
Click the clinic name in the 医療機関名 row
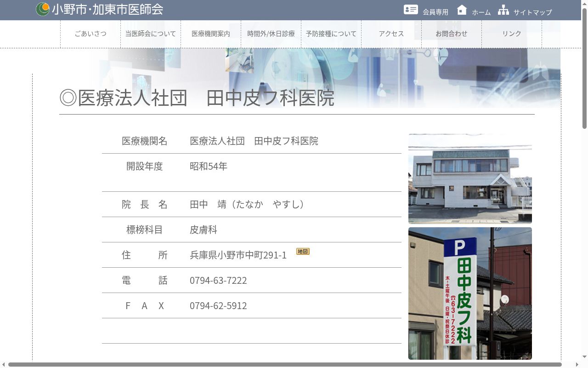pyautogui.click(x=254, y=141)
